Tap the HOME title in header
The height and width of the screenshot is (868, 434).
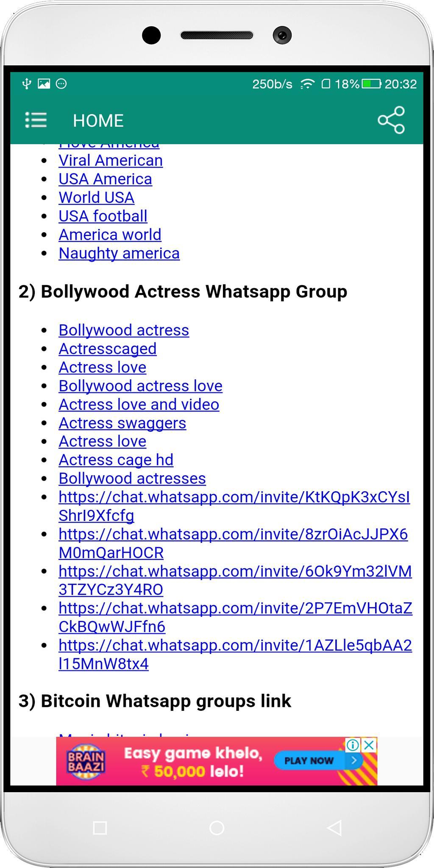point(98,121)
